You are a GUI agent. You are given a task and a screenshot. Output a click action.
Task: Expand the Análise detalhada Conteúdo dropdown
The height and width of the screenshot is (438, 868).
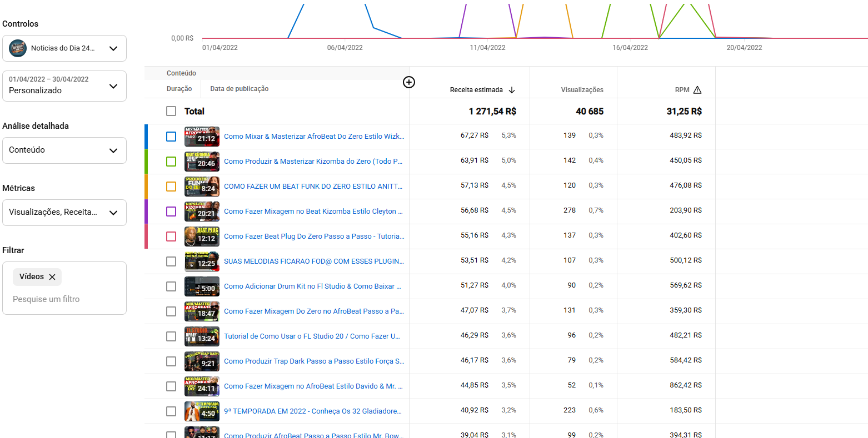tap(64, 150)
